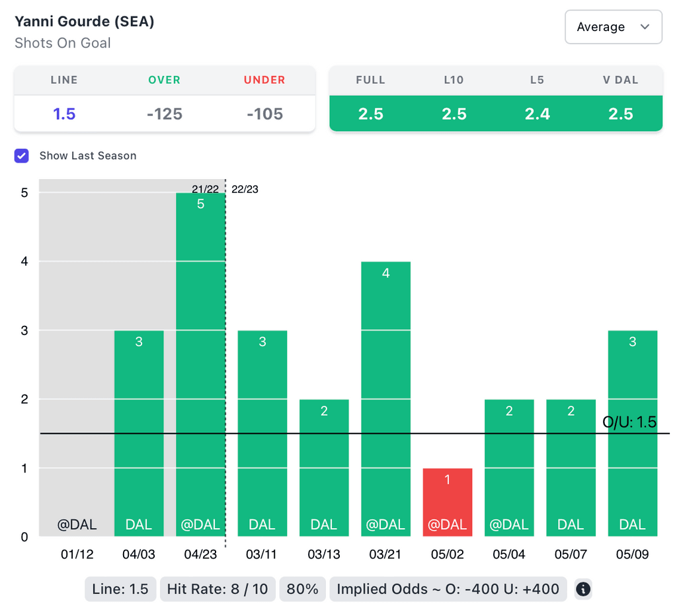Click the info icon beside Implied Odds
The height and width of the screenshot is (616, 677).
click(x=583, y=589)
